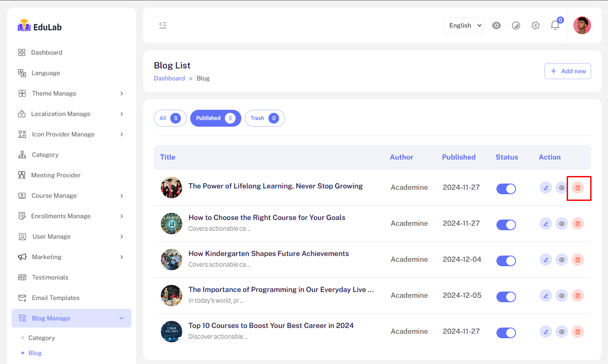The image size is (608, 364).
Task: Delete the Programming Importance blog post
Action: [x=578, y=296]
